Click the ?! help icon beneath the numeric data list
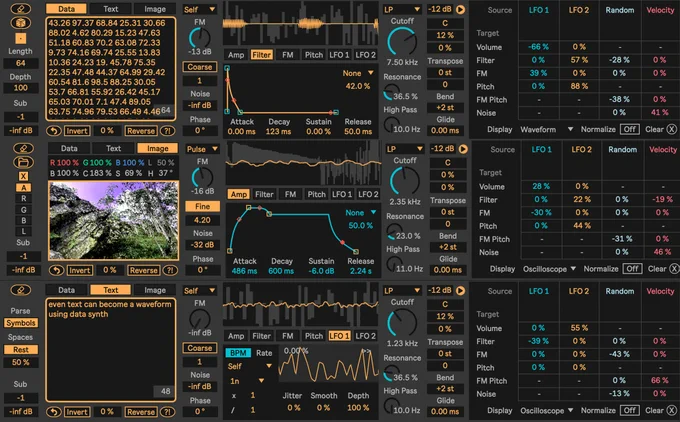The width and height of the screenshot is (680, 422). tap(167, 131)
